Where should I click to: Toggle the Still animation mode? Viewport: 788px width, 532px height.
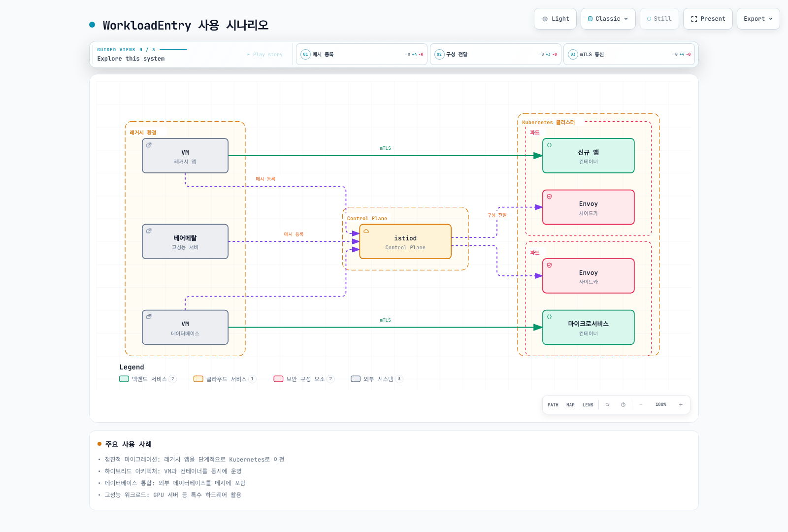pyautogui.click(x=659, y=19)
